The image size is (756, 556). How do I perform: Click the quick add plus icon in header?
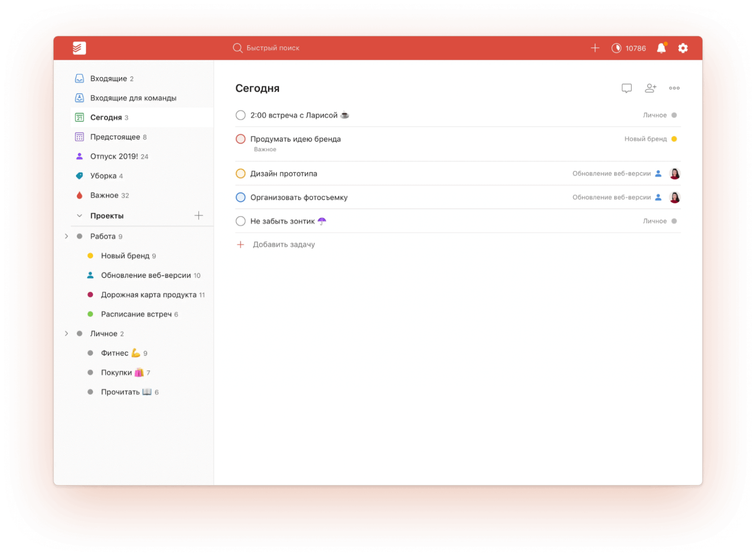click(x=595, y=48)
